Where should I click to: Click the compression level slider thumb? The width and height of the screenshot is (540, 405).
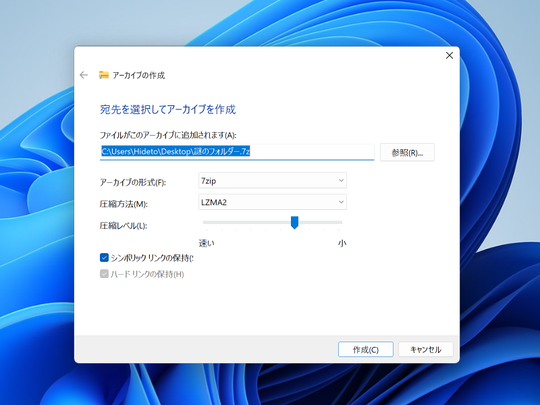tap(294, 222)
